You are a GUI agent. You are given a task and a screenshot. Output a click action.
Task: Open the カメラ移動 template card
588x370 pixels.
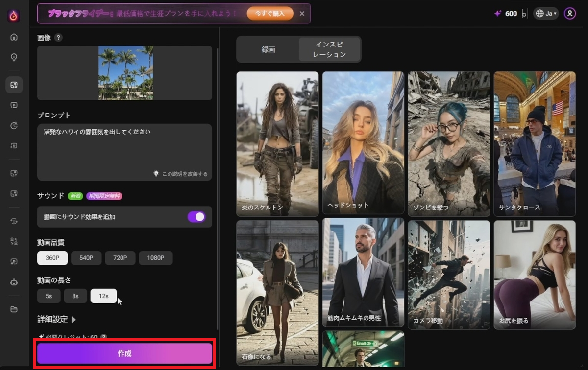click(449, 275)
